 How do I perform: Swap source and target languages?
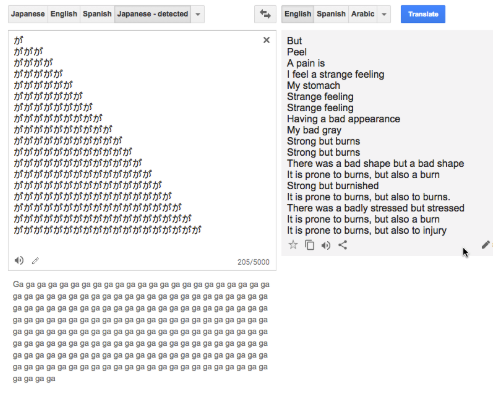click(265, 14)
